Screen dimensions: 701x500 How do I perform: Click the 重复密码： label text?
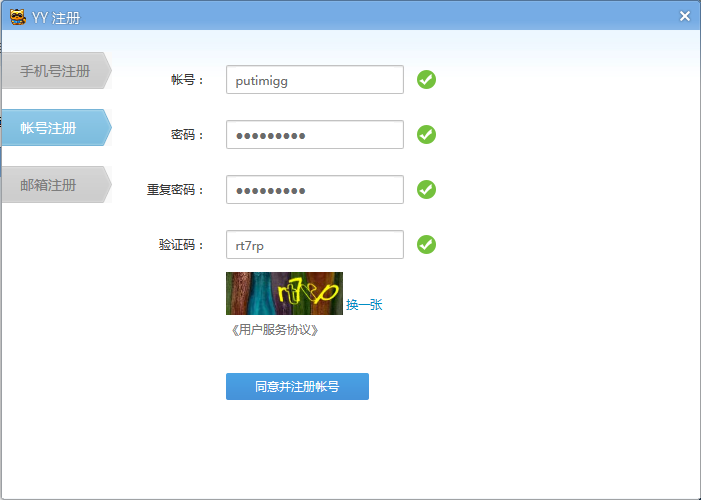(x=175, y=190)
